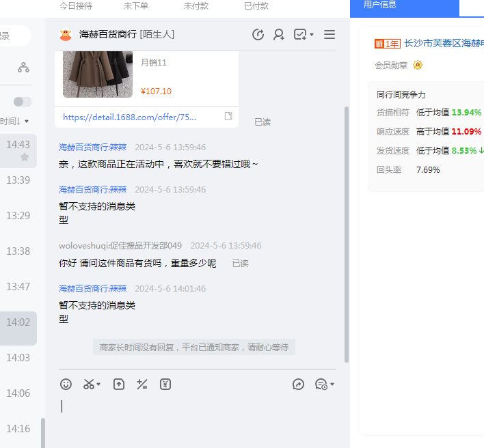Switch to the 未下单 tab
484x448 pixels.
(x=136, y=5)
